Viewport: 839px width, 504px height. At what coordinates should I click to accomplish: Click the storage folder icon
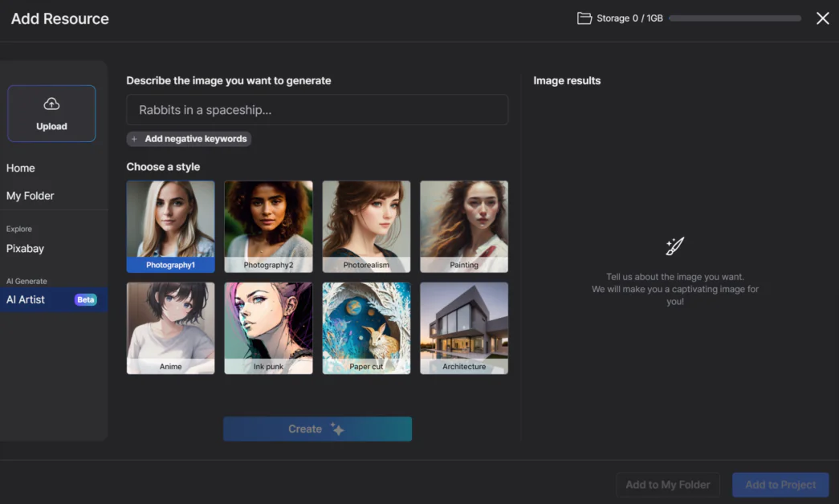click(584, 18)
